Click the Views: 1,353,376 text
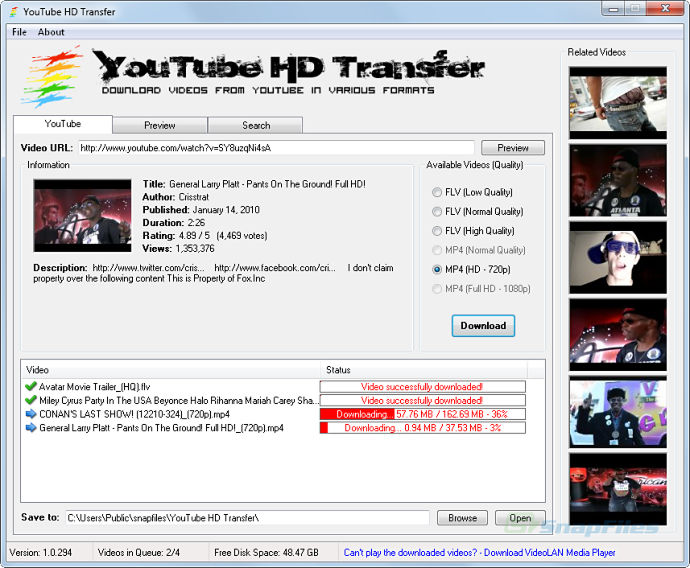690x568 pixels. pos(178,249)
